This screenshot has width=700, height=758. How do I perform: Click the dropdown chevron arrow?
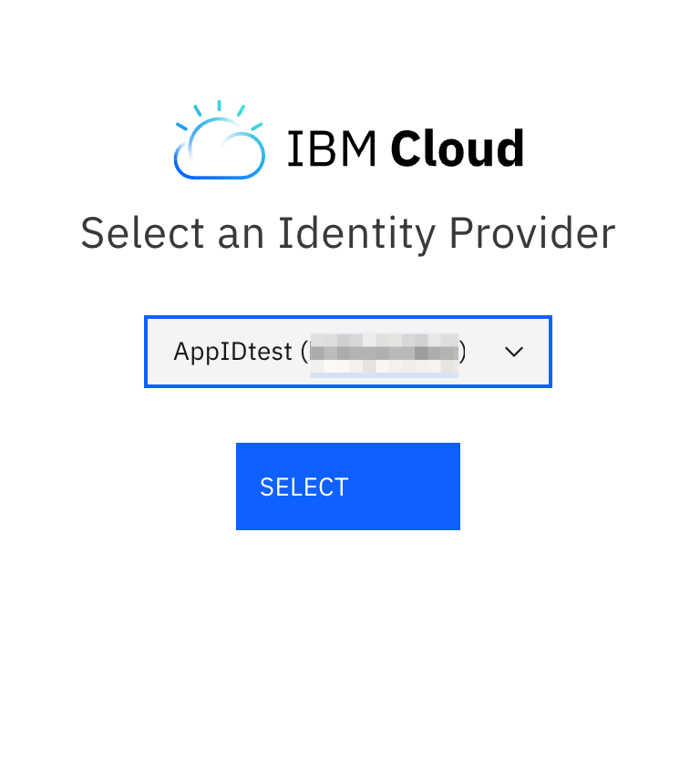(x=514, y=352)
